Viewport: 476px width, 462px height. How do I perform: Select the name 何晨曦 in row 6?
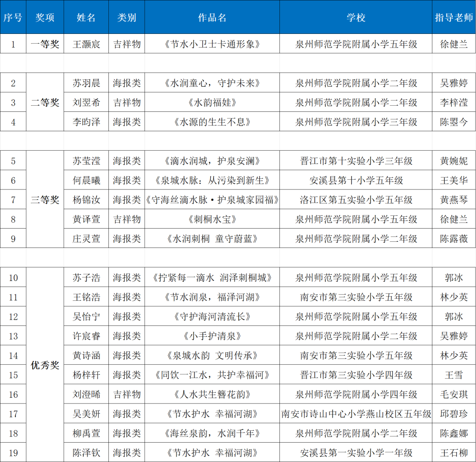pos(86,180)
